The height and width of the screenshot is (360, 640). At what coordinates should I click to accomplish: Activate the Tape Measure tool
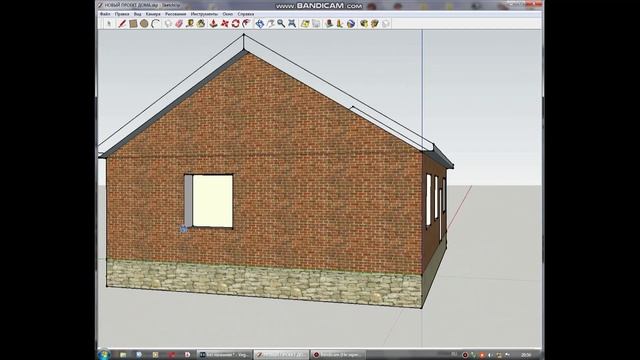(x=190, y=24)
